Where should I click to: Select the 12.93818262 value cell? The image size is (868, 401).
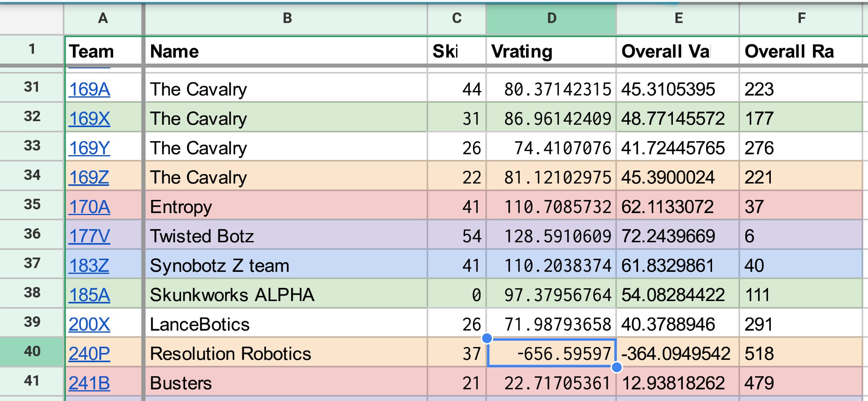(678, 382)
